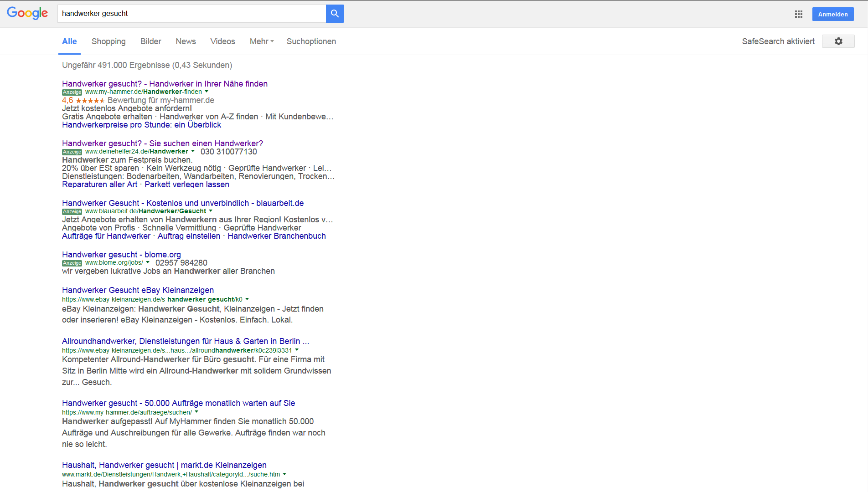This screenshot has height=492, width=868.
Task: Select the Alle tab
Action: [69, 41]
